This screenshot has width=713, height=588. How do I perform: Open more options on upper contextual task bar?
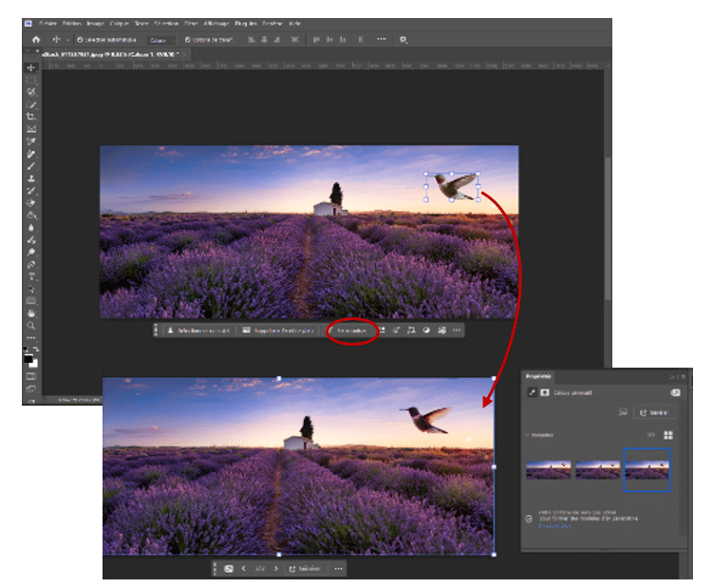pyautogui.click(x=457, y=330)
